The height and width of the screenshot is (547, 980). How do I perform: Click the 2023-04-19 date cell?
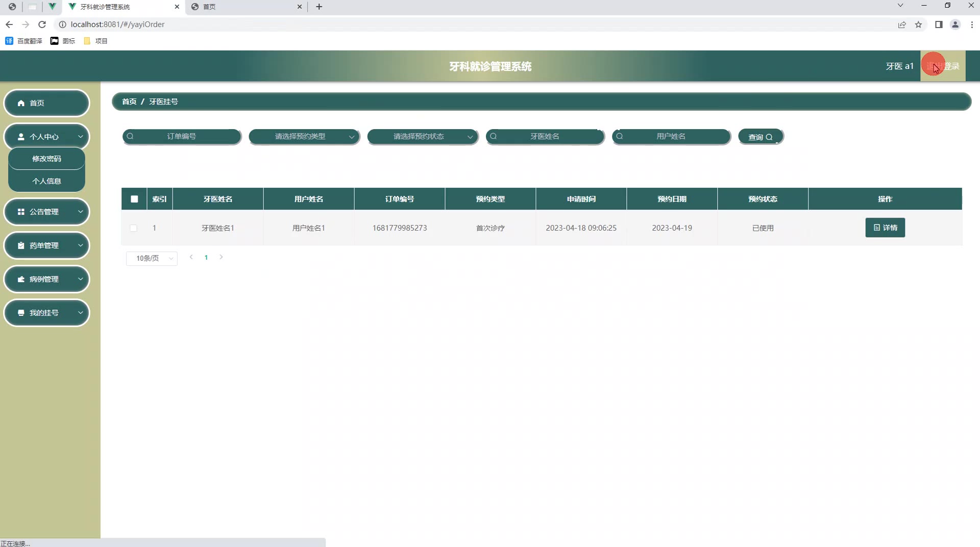pos(672,228)
